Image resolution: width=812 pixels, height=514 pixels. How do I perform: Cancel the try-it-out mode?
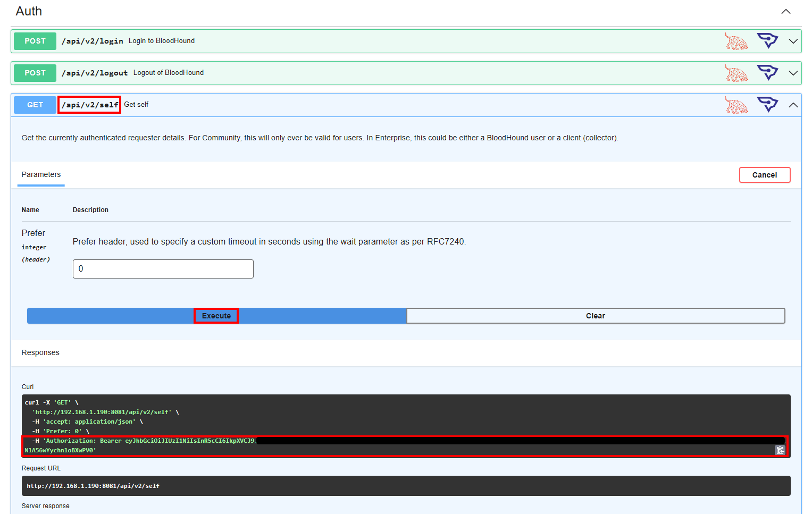(x=765, y=175)
